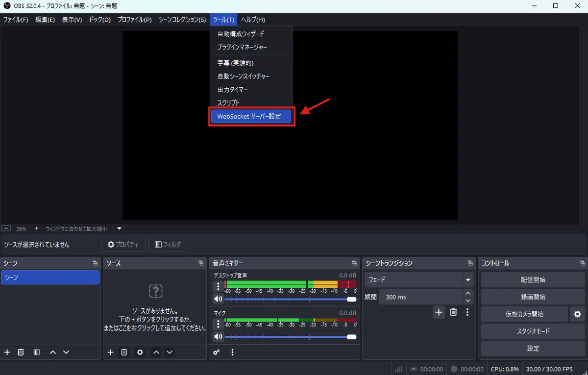The height and width of the screenshot is (375, 588).
Task: Open フェード transition dropdown
Action: tap(419, 280)
